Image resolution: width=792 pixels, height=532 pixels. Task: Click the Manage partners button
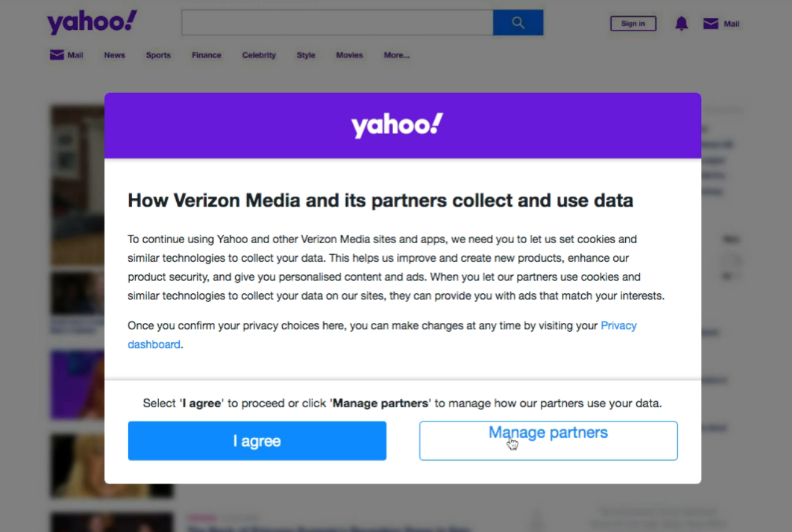(x=548, y=441)
